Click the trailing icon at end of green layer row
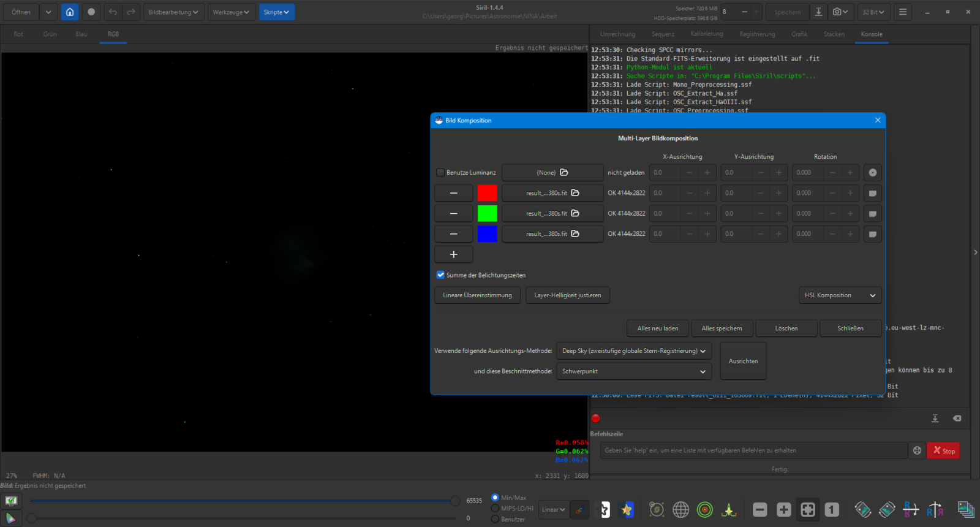Screen dimensions: 980x527 [873, 213]
